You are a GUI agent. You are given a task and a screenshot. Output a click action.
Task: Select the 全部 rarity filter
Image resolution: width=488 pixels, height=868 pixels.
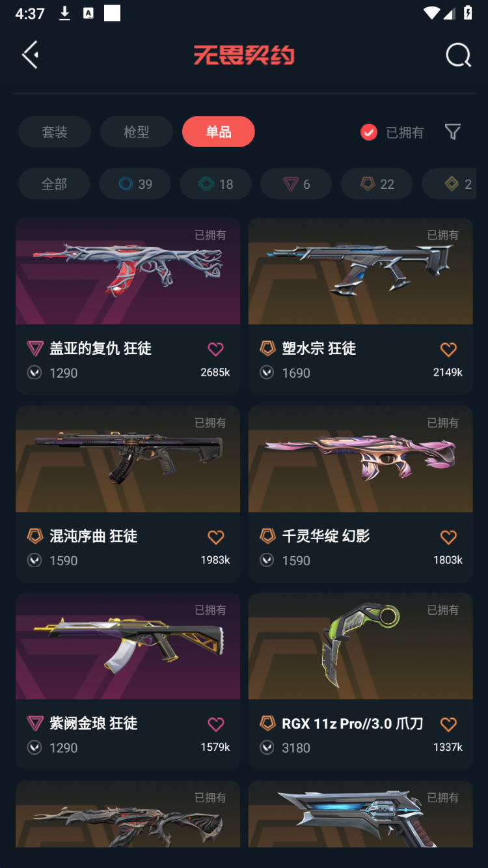(x=54, y=184)
